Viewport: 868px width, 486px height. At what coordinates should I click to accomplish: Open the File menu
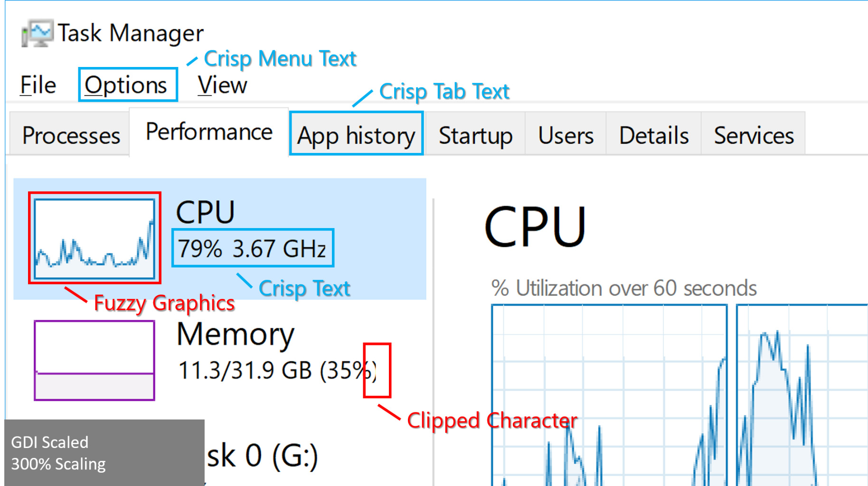click(x=38, y=86)
